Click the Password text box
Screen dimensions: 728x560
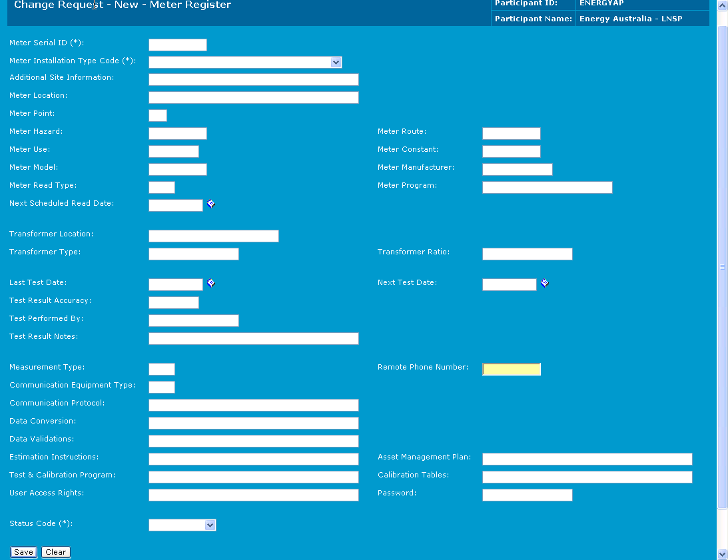[x=527, y=495]
